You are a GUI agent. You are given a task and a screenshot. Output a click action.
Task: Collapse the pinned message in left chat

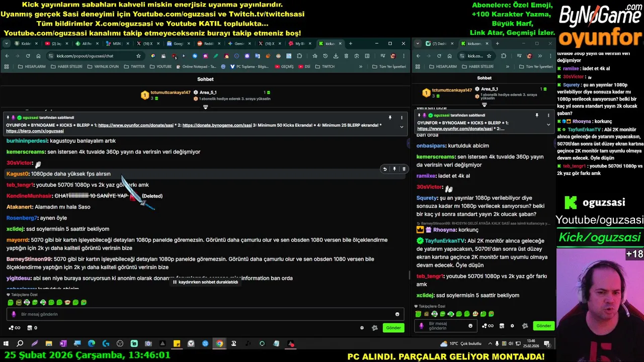click(x=401, y=127)
